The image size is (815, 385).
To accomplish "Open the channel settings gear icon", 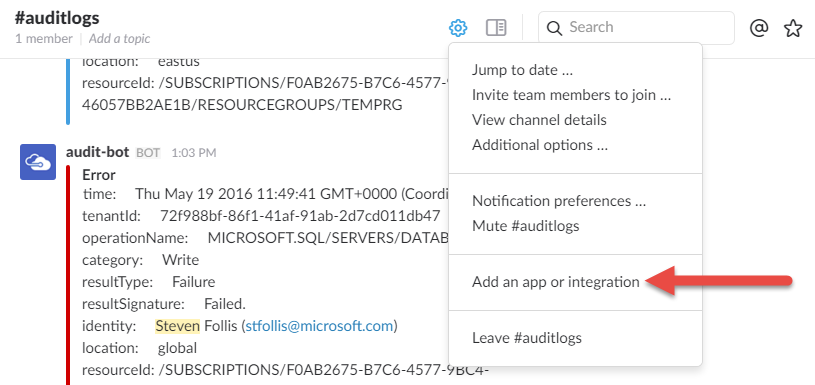I will 458,28.
